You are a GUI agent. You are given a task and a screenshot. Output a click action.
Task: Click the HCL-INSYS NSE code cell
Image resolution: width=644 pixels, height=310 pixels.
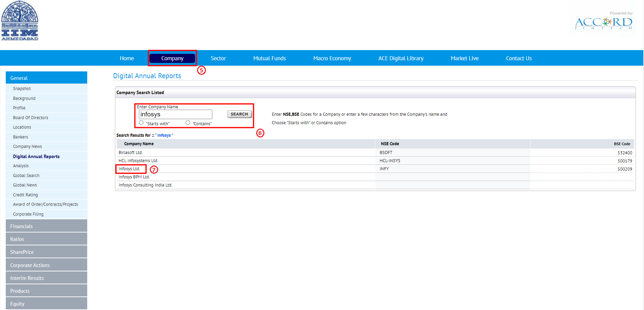tap(390, 161)
